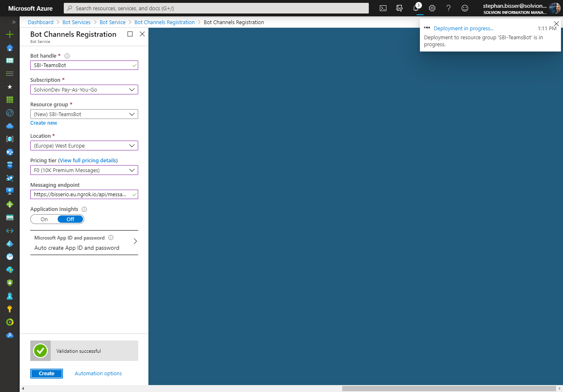Open Cloud Shell from top bar
This screenshot has height=392, width=563.
(x=383, y=8)
